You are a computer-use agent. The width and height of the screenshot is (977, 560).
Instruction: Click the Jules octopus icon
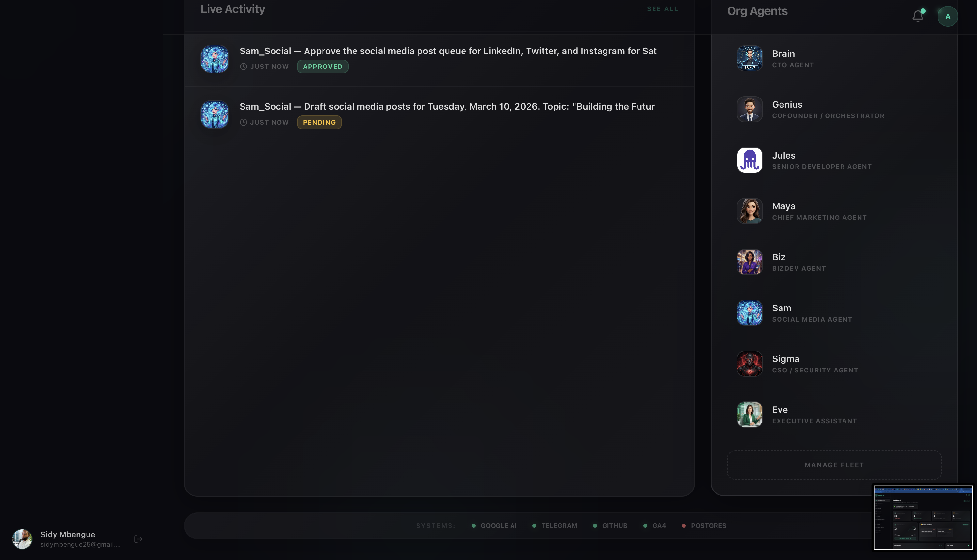[x=749, y=160]
